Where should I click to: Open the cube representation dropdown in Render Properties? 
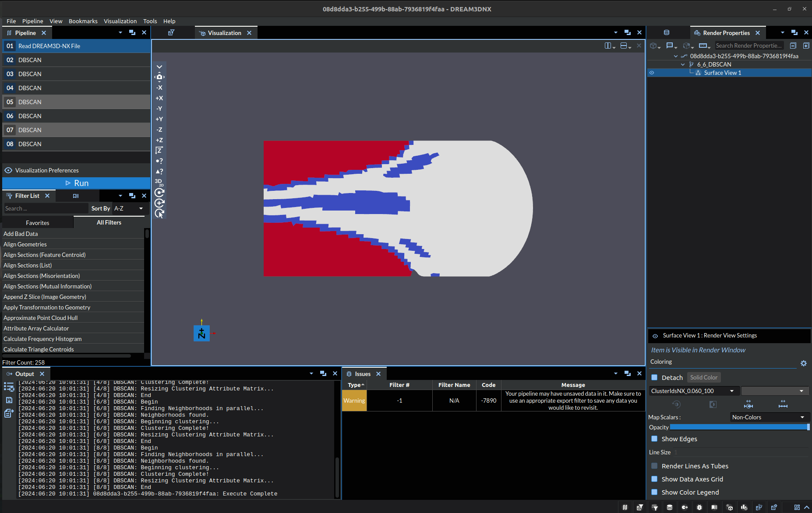click(655, 46)
